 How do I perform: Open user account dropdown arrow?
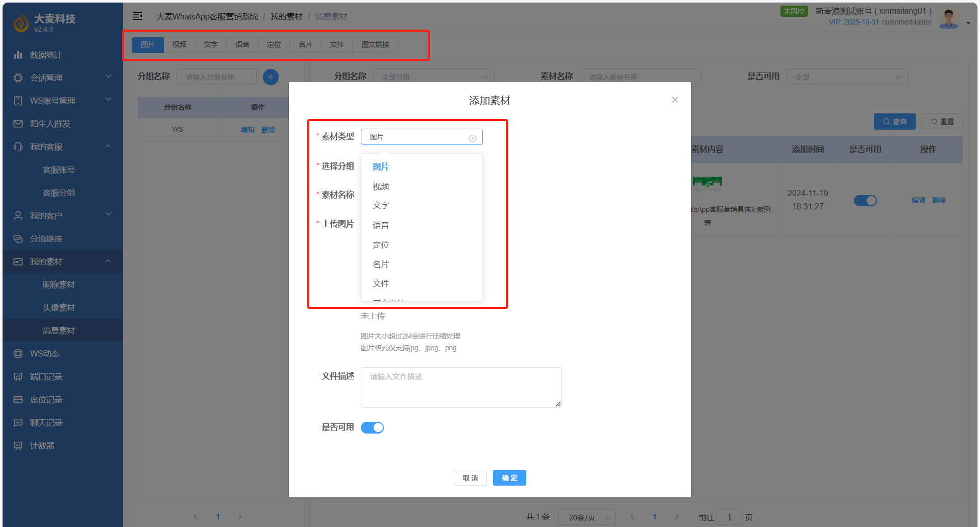968,23
